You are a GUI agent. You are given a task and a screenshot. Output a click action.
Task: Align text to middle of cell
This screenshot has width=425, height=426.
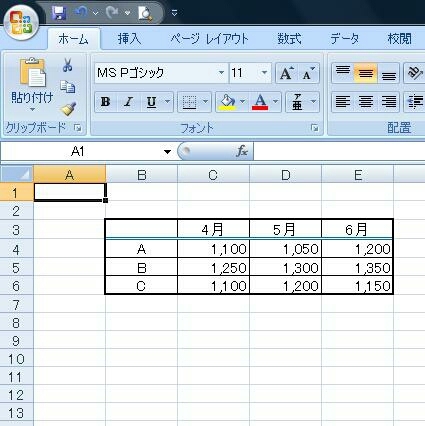(366, 73)
